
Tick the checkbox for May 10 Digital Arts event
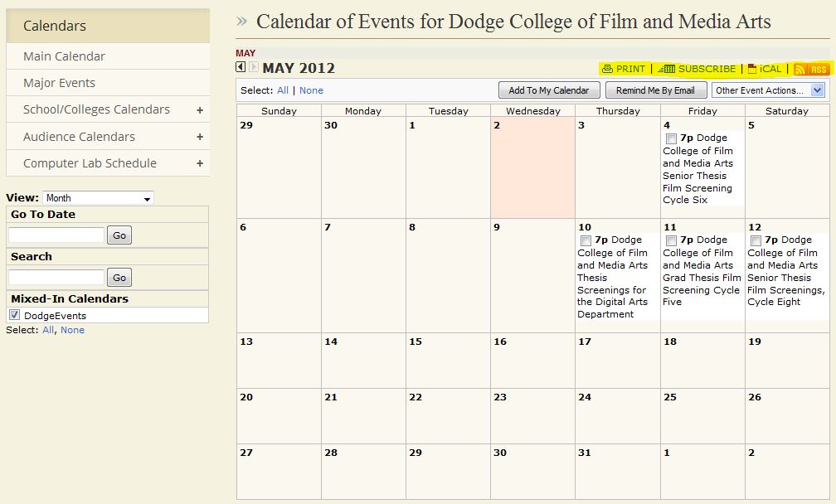pyautogui.click(x=586, y=241)
